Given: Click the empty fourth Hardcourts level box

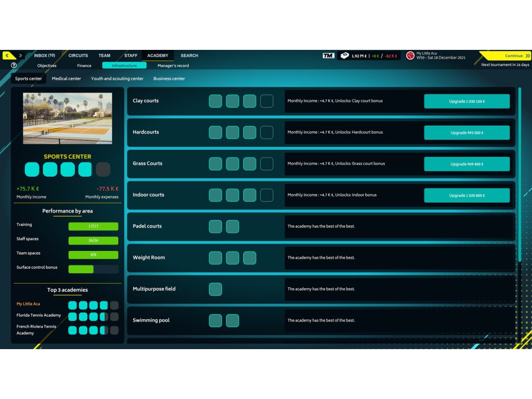Looking at the screenshot, I should pyautogui.click(x=267, y=132).
